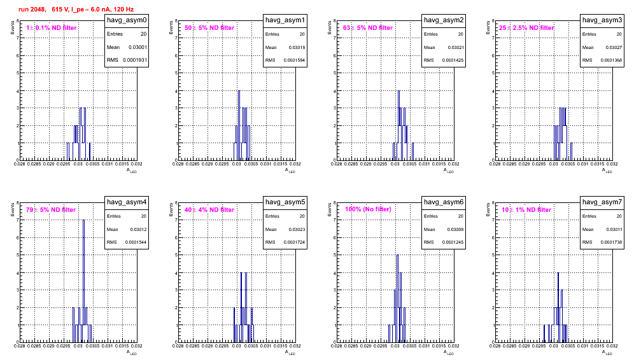
Task: Click Mean value 0.03023 in havg_asym5
Action: [x=297, y=229]
